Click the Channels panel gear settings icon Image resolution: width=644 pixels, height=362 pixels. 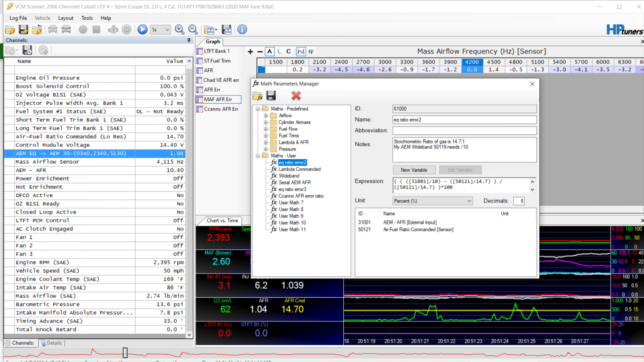pos(43,50)
